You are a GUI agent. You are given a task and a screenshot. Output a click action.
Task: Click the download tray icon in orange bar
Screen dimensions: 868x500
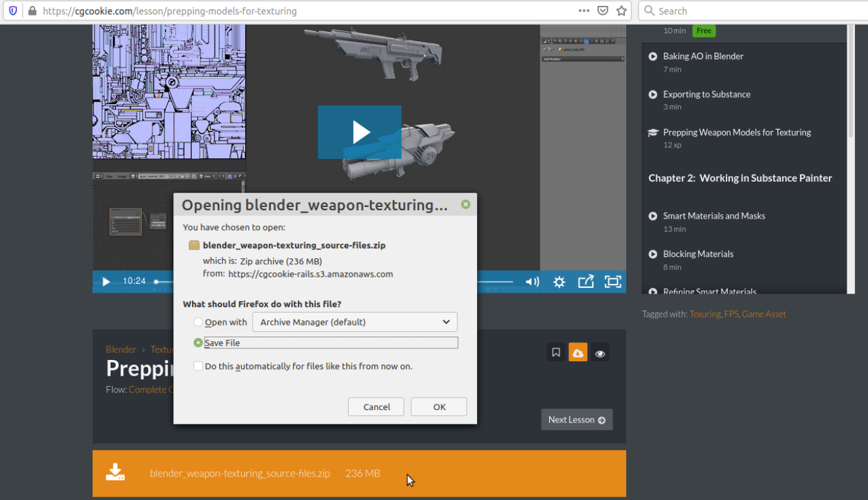point(115,473)
